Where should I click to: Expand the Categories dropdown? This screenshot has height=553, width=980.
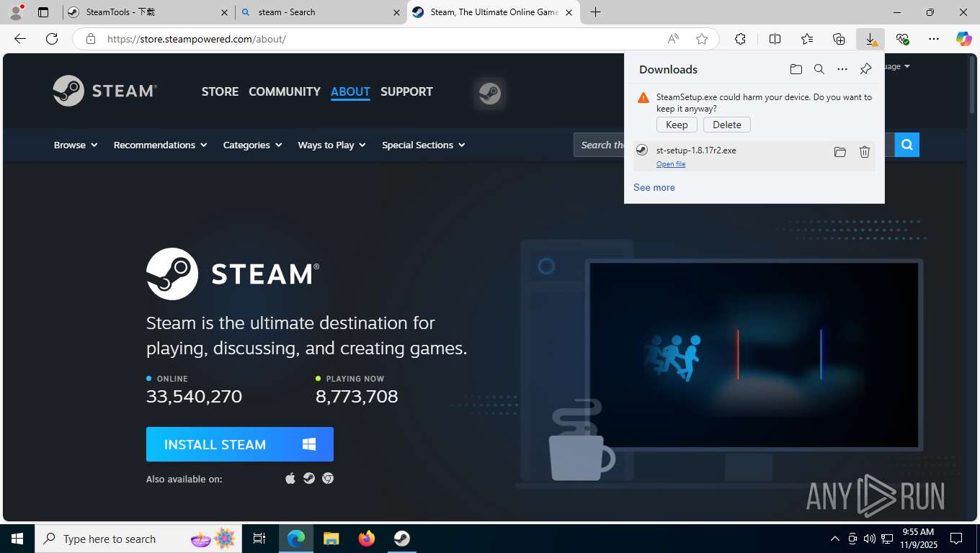click(252, 145)
